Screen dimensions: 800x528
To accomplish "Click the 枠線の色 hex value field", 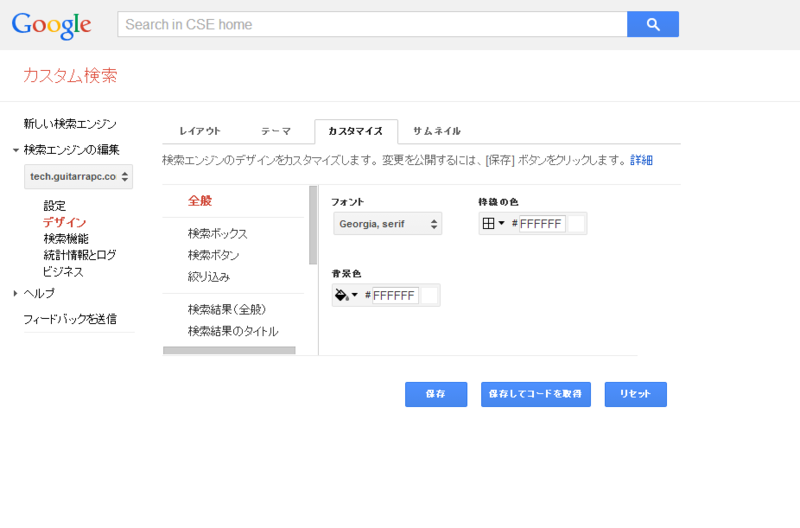I will tap(542, 223).
